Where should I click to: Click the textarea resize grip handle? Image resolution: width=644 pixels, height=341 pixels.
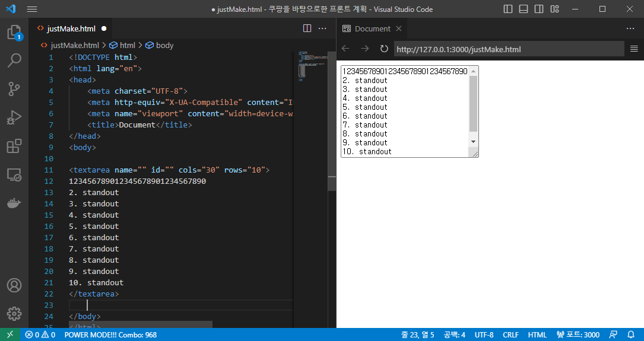[x=475, y=154]
